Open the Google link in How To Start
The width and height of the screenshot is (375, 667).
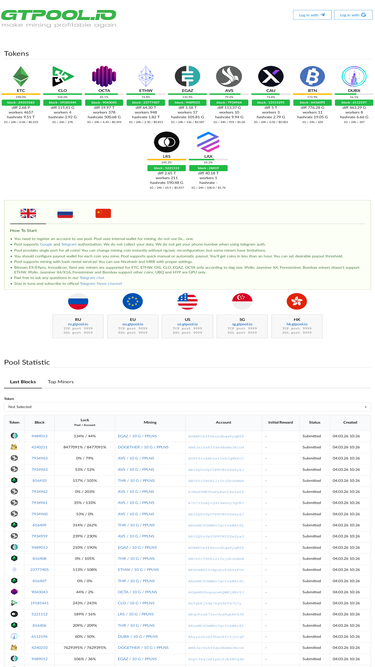coord(45,245)
